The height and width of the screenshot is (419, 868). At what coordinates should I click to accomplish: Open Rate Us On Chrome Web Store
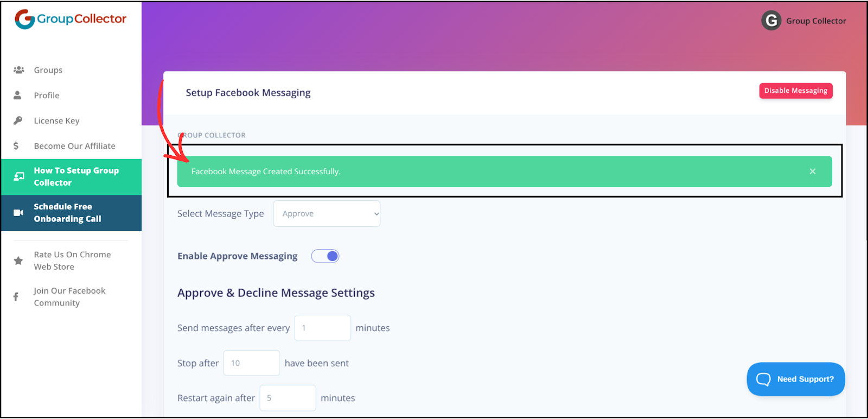(72, 261)
